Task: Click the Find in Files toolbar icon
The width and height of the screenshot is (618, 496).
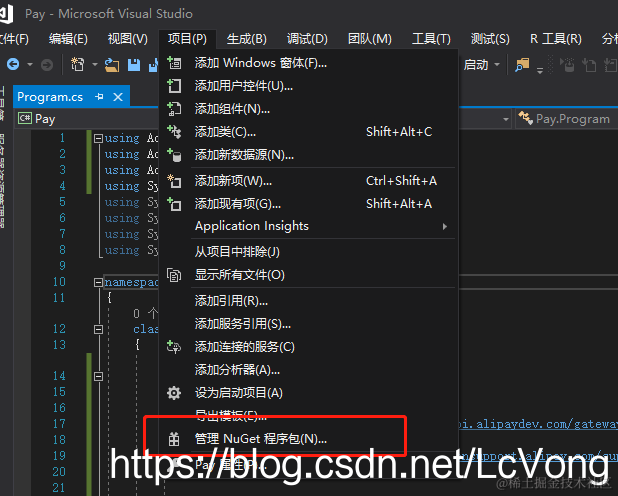Action: 522,65
